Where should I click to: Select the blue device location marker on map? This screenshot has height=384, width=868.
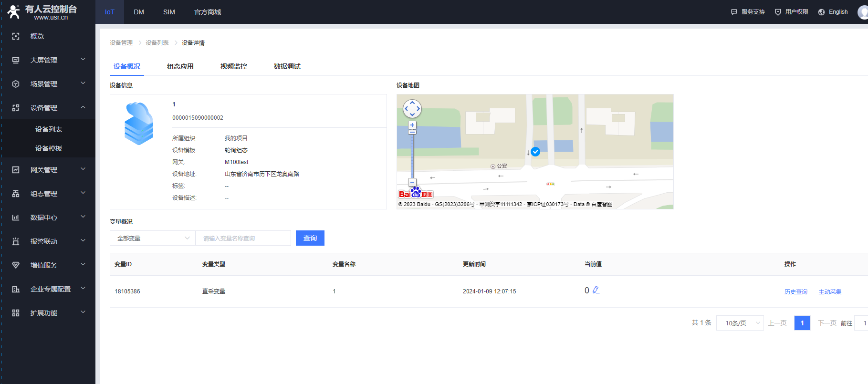pyautogui.click(x=535, y=152)
